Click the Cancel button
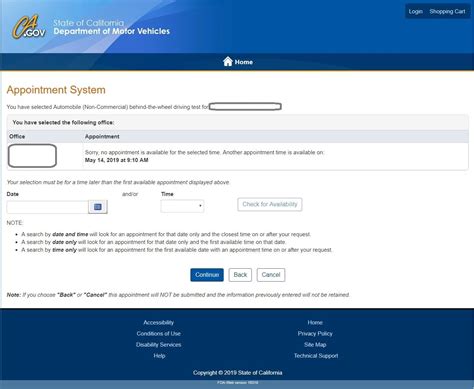Screen dimensions: 474x389 271,275
